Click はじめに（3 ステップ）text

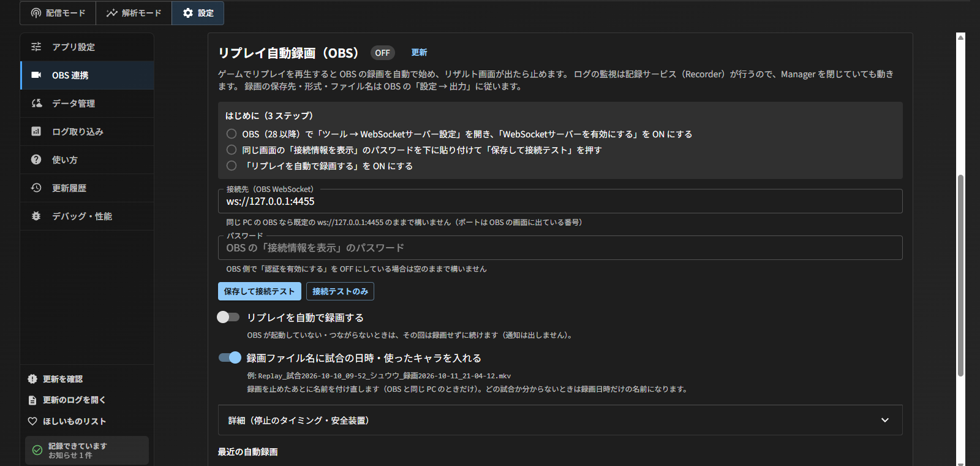(x=269, y=115)
